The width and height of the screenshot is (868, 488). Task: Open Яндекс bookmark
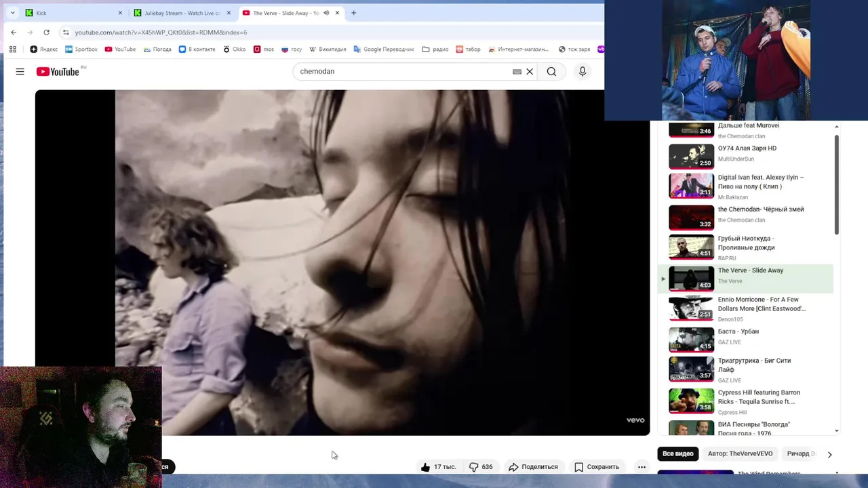click(x=44, y=49)
